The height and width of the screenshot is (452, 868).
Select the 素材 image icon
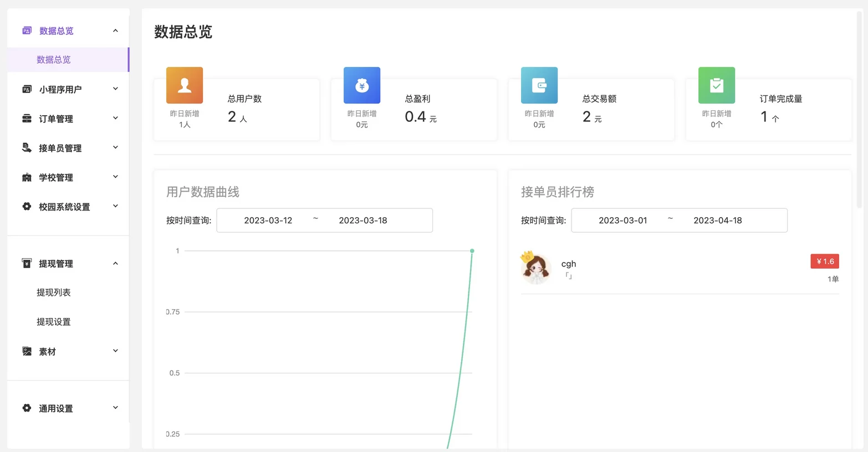click(26, 351)
